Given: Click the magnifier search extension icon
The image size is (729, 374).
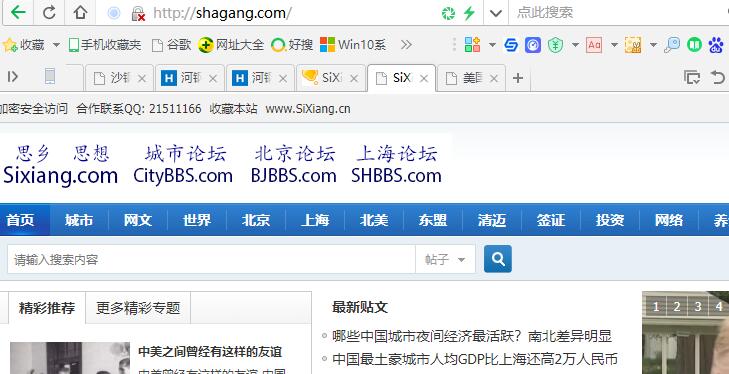Looking at the screenshot, I should 672,45.
